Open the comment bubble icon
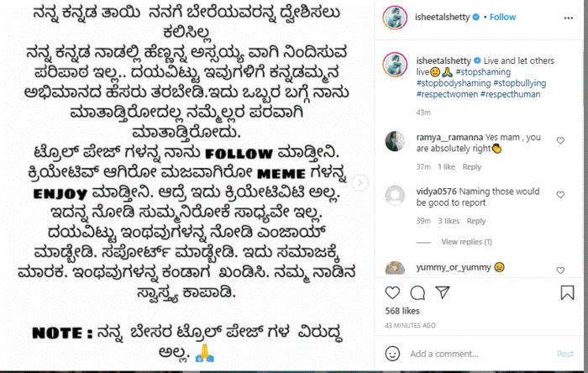Viewport: 588px width, 373px height. click(417, 293)
